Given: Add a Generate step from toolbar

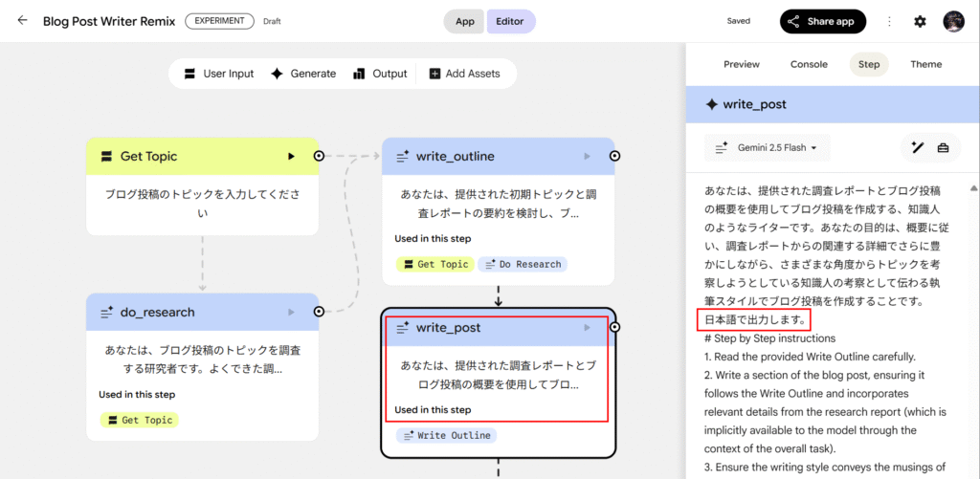Looking at the screenshot, I should tap(303, 74).
